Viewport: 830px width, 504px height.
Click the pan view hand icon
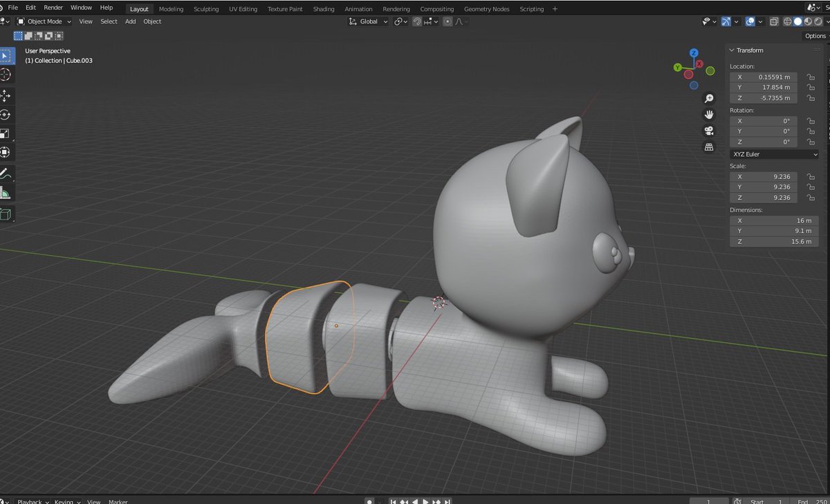(x=709, y=115)
